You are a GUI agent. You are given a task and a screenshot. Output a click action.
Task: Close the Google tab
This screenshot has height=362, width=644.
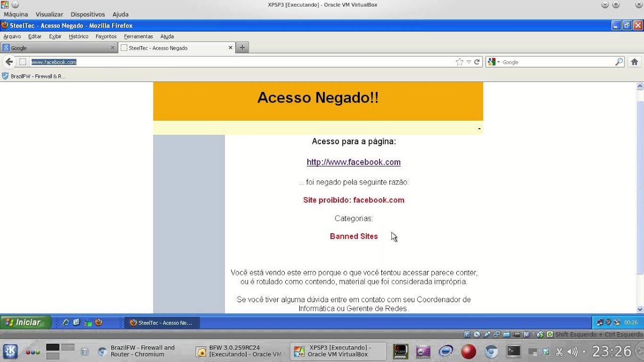113,48
